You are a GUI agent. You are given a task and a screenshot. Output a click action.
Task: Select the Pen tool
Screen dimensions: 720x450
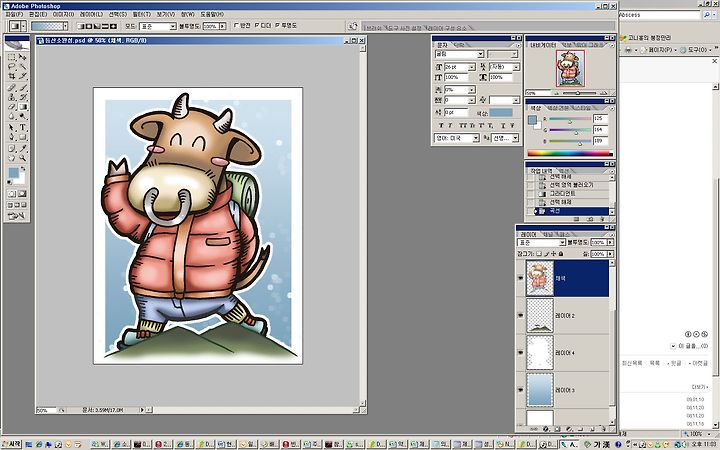pyautogui.click(x=11, y=137)
